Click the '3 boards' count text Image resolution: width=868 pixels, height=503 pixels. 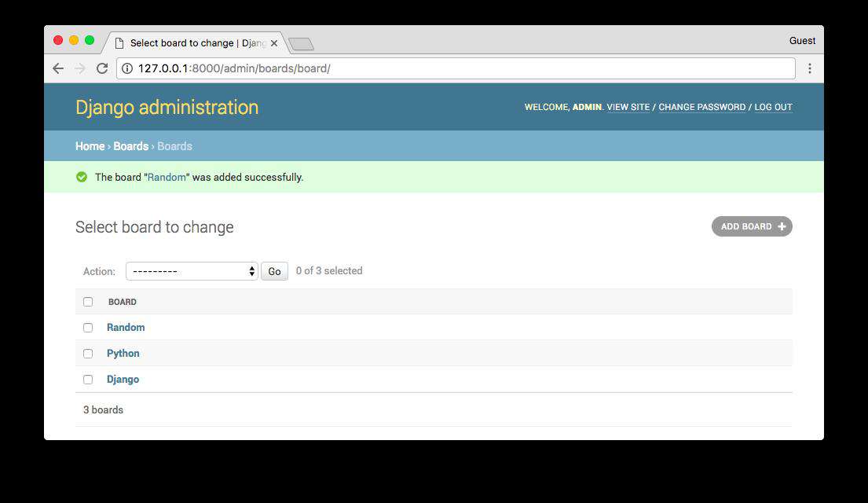point(103,410)
